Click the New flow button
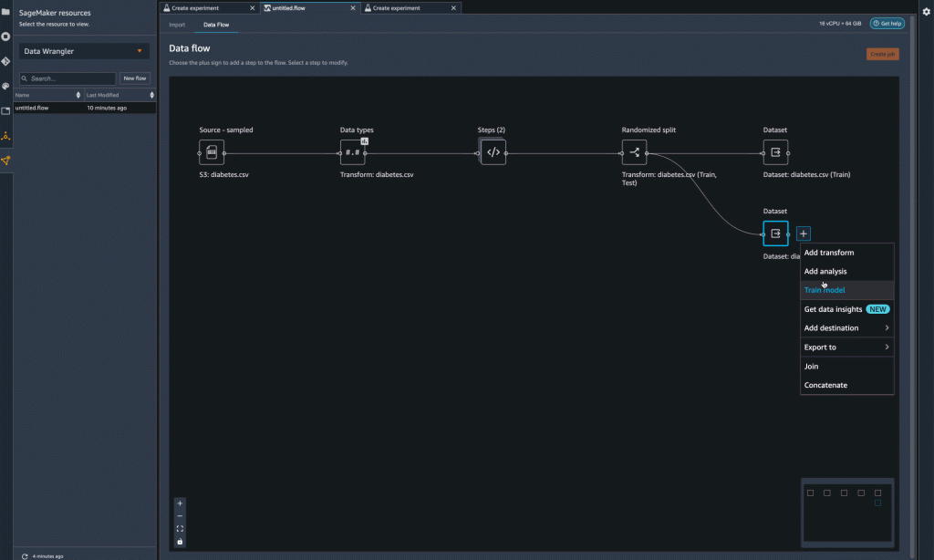Image resolution: width=934 pixels, height=560 pixels. (x=135, y=78)
